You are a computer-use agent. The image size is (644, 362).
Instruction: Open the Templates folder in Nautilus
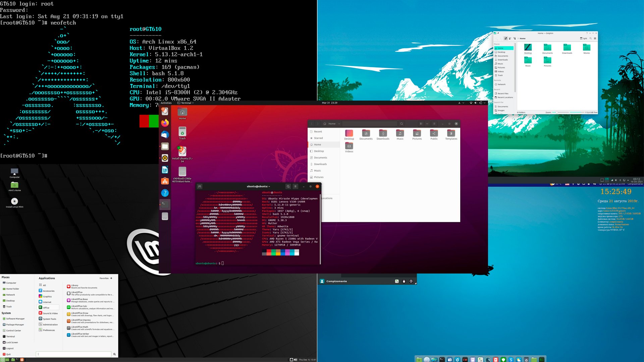(451, 135)
